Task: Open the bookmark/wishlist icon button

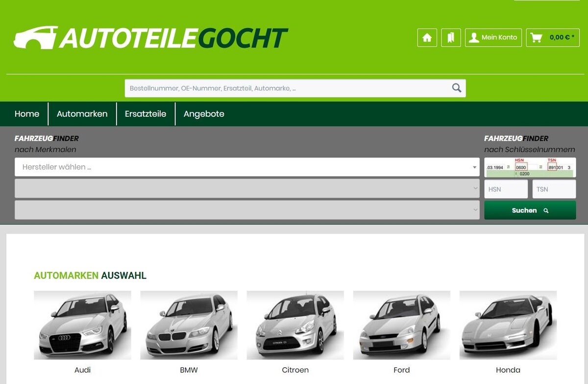Action: (x=451, y=38)
